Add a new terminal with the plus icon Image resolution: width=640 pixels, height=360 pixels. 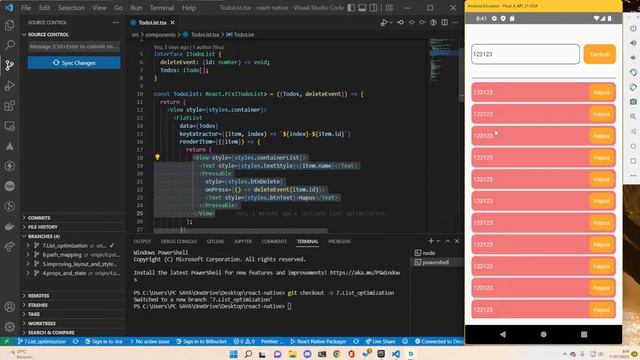click(x=431, y=241)
